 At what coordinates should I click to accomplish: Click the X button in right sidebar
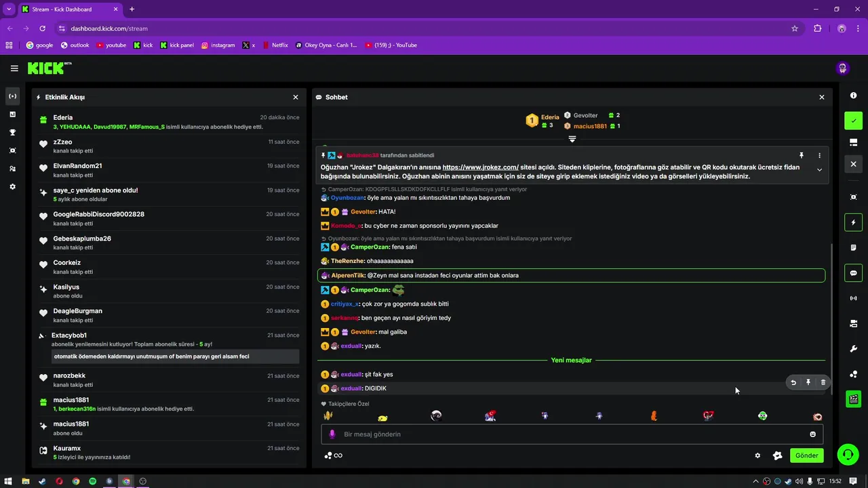[x=853, y=164]
